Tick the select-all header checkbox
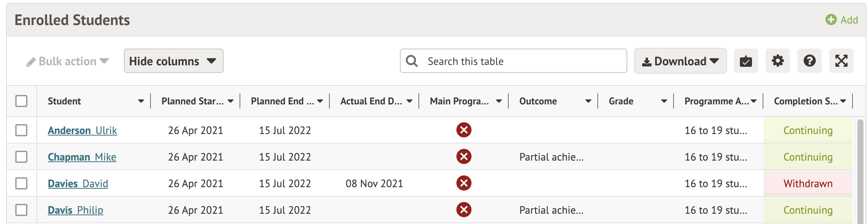 (x=21, y=101)
